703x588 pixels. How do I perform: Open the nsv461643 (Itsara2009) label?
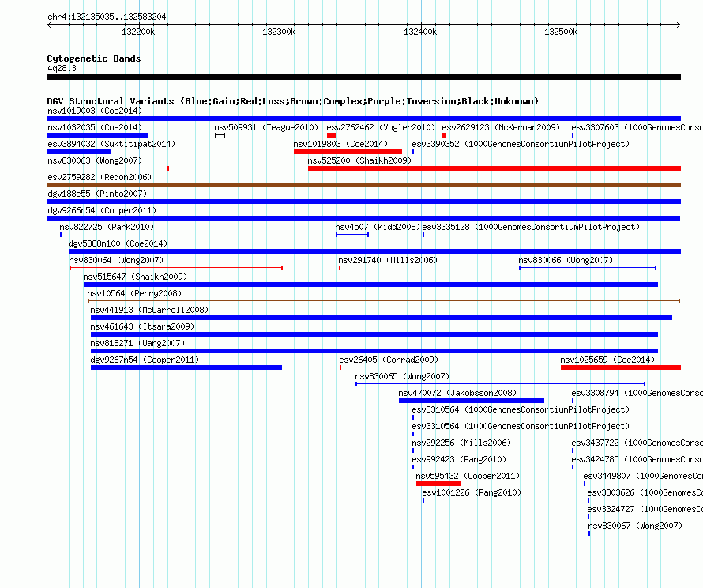[x=142, y=326]
